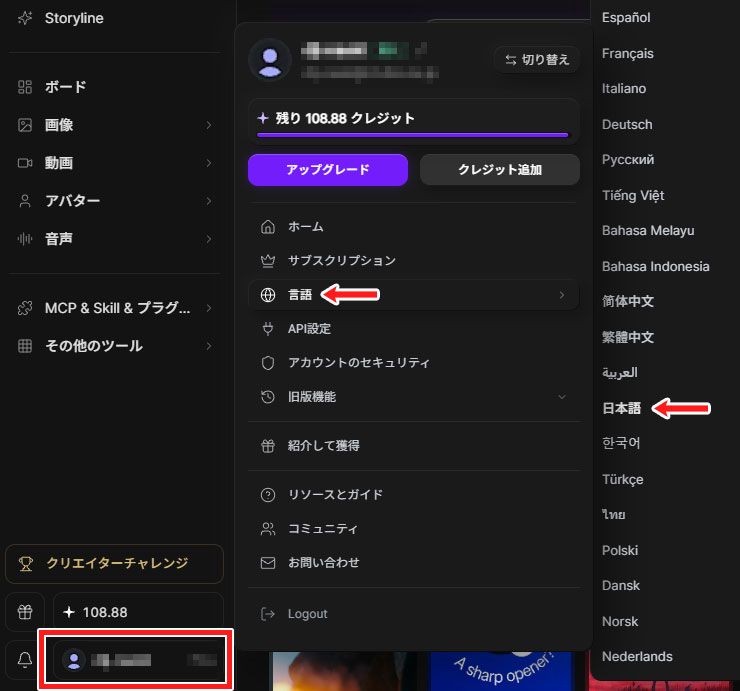The image size is (740, 691).
Task: Open API設定 menu item
Action: 414,329
